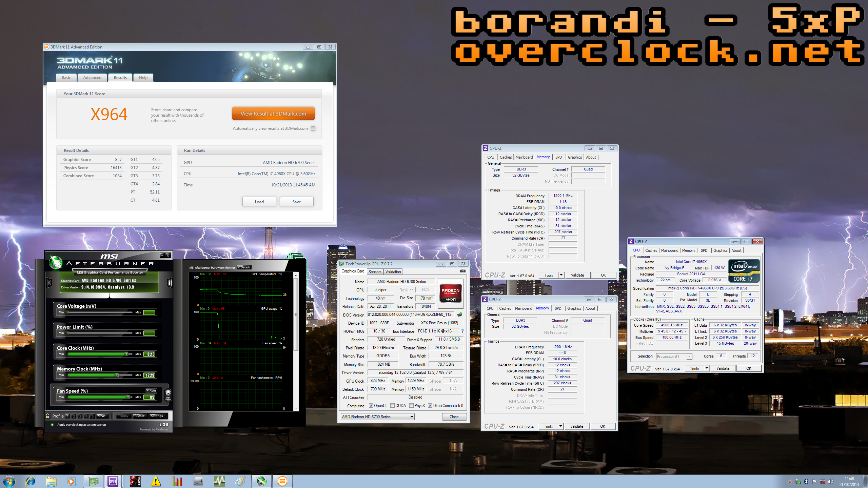Click the Radeon Graphics logo in GPU-Z
This screenshot has width=868, height=488.
(451, 293)
